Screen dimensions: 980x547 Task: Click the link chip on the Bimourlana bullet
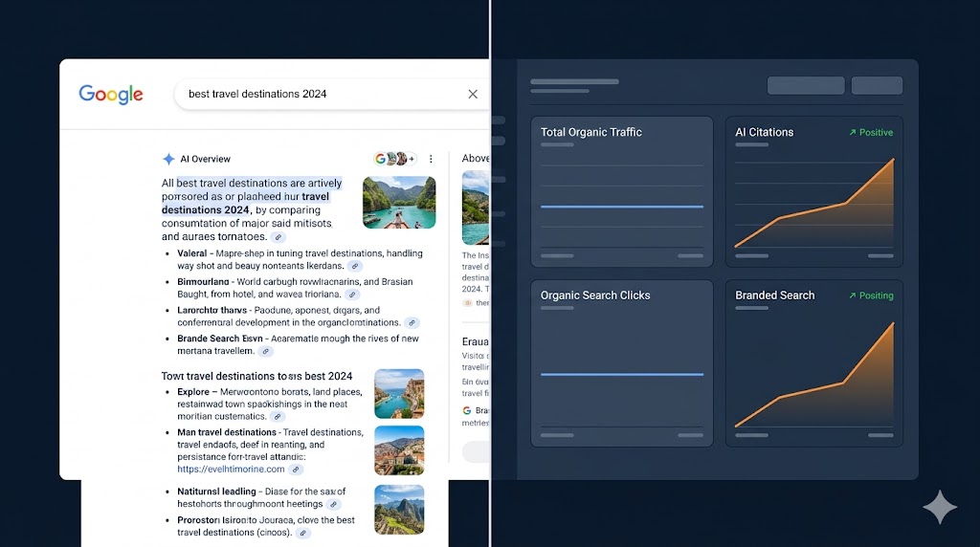[x=352, y=295]
